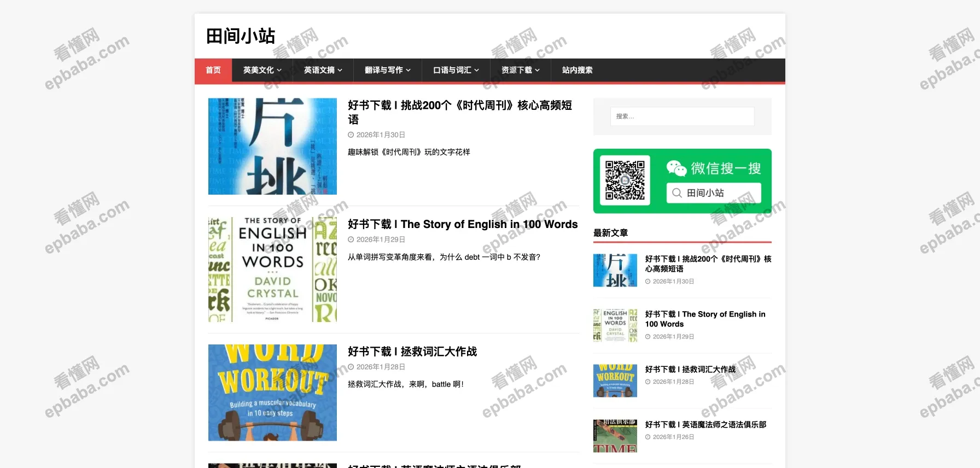Expand the 资源下载 dropdown menu

coord(521,70)
